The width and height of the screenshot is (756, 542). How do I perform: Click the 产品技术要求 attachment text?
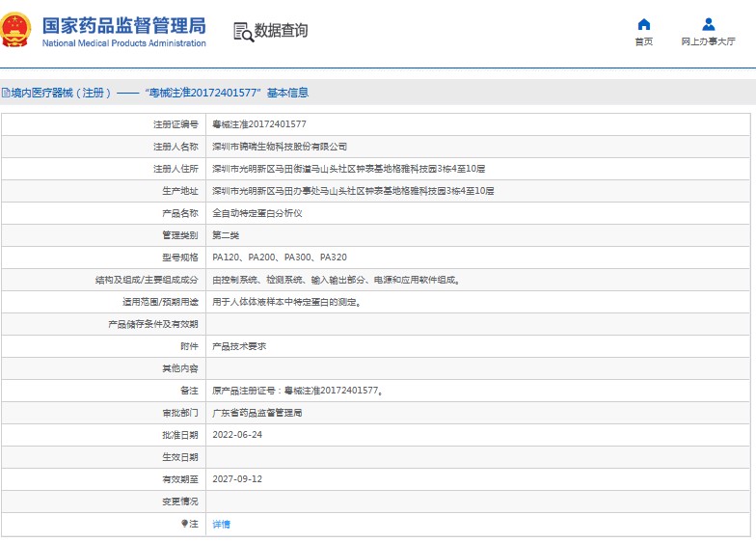click(239, 346)
